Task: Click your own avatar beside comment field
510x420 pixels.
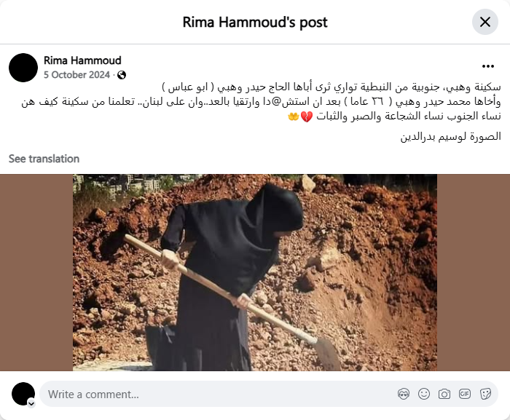Action: (23, 394)
